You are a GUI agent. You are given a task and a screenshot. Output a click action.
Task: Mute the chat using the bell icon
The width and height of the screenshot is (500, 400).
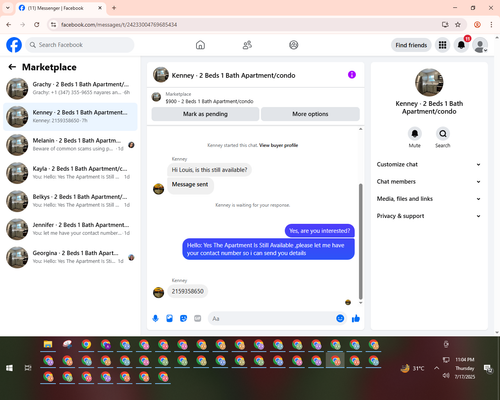pos(415,134)
